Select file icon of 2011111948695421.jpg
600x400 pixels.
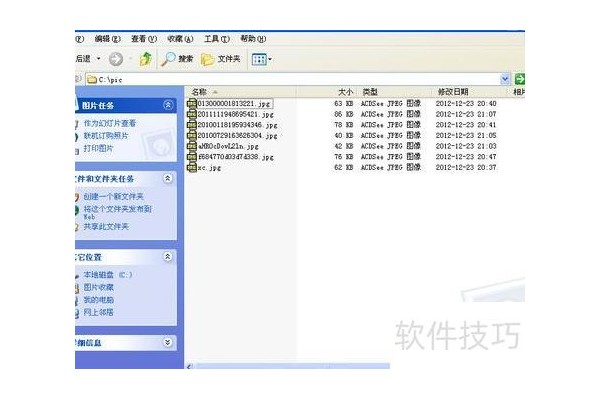point(191,114)
